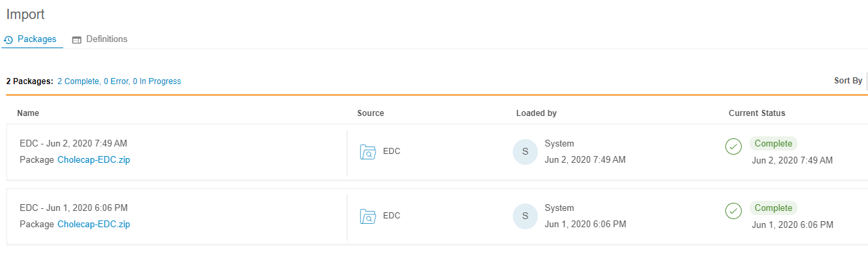This screenshot has width=868, height=272.
Task: Switch to the Packages tab label
Action: 37,39
